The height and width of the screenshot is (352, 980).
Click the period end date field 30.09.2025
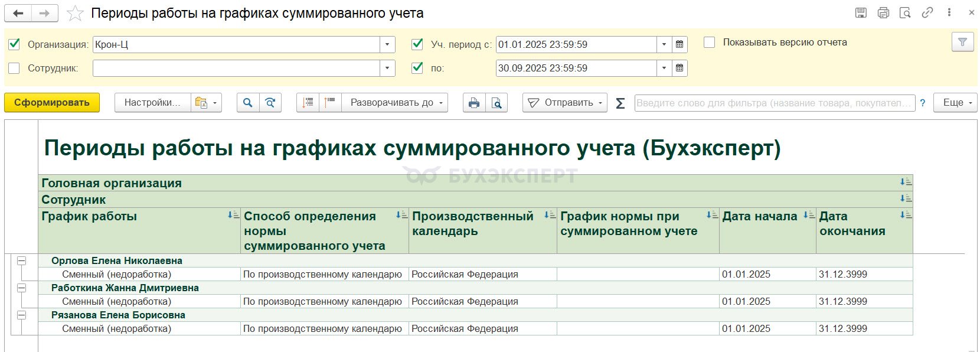[576, 68]
